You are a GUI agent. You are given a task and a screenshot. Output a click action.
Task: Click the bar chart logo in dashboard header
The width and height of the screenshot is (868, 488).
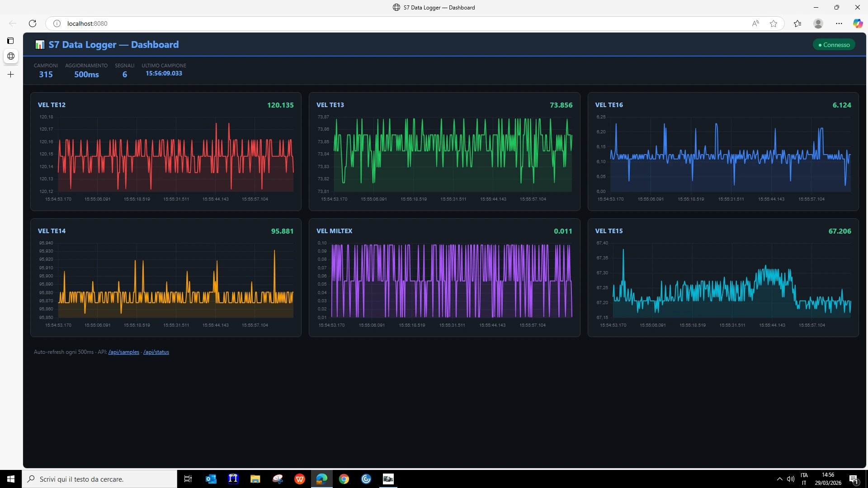(40, 44)
